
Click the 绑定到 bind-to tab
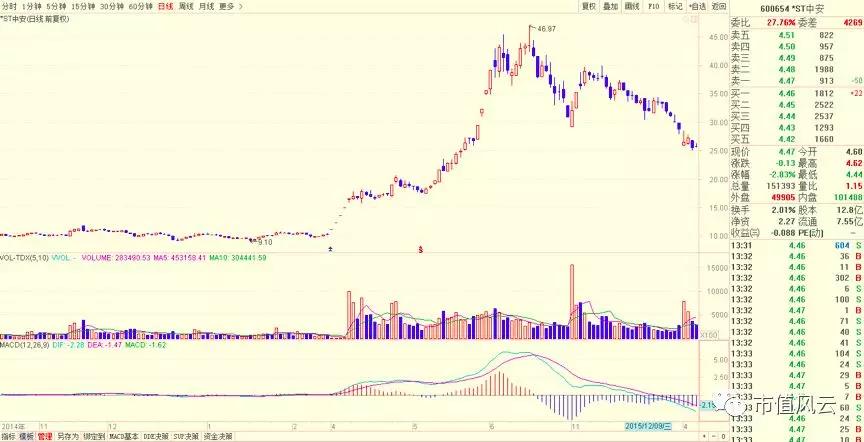[93, 436]
